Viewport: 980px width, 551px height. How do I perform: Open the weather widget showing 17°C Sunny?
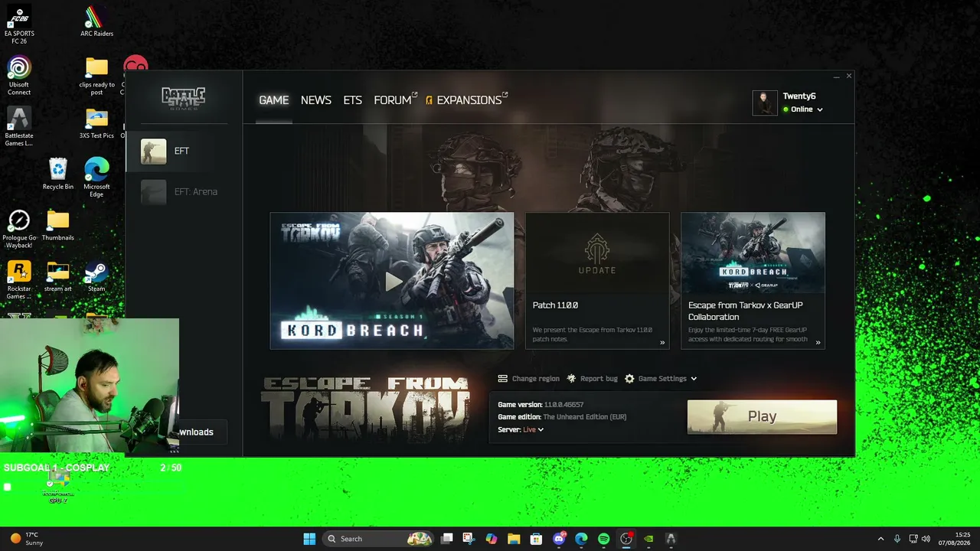click(x=26, y=539)
